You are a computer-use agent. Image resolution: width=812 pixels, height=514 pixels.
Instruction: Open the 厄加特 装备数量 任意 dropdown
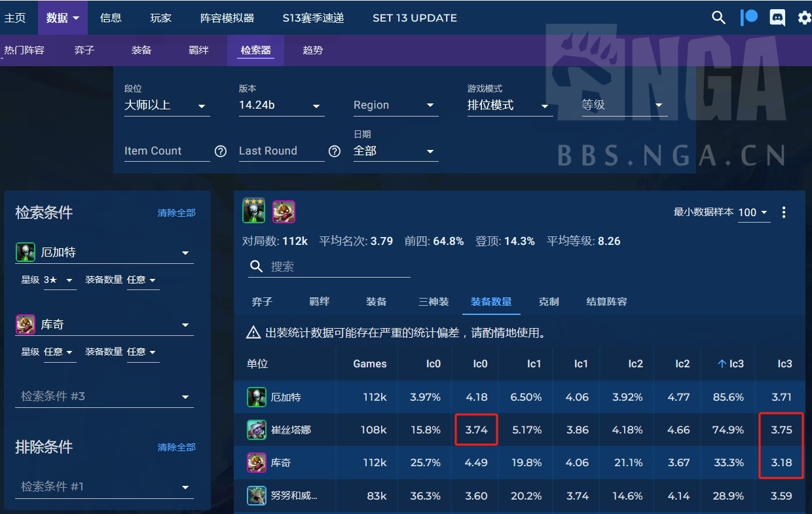pos(143,280)
